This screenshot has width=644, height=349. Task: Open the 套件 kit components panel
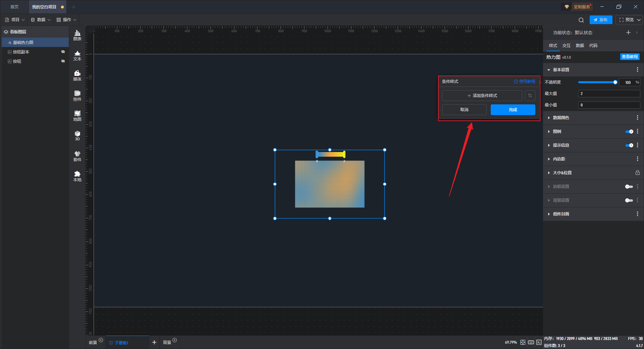(x=77, y=156)
